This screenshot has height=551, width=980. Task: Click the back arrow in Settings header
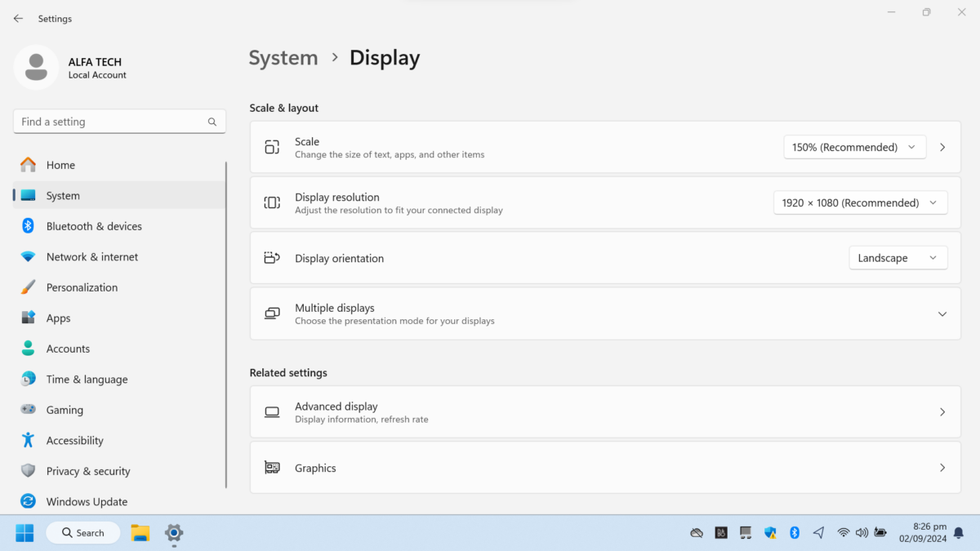point(18,18)
